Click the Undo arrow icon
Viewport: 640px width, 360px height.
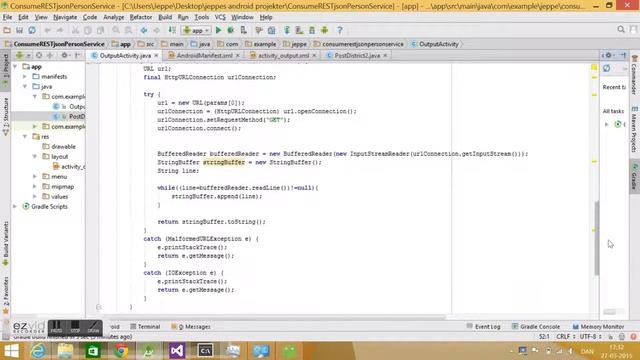tap(47, 30)
